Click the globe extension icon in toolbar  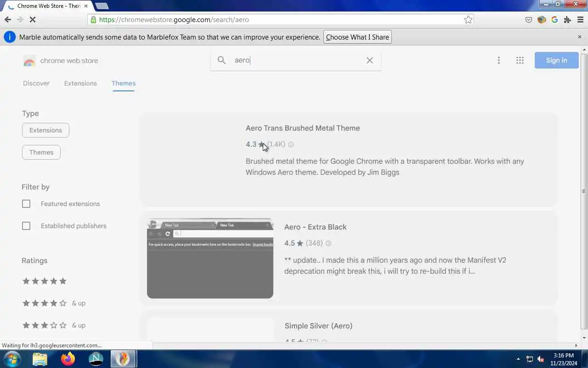point(542,19)
